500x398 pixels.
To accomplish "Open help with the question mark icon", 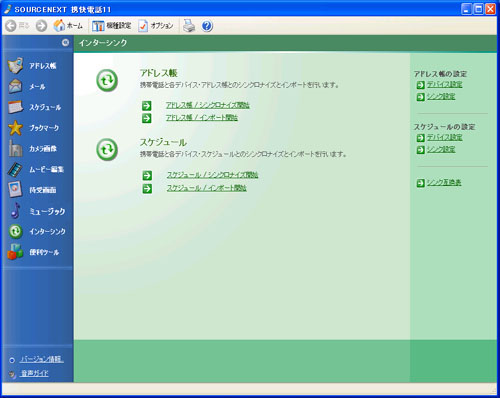I will point(207,26).
